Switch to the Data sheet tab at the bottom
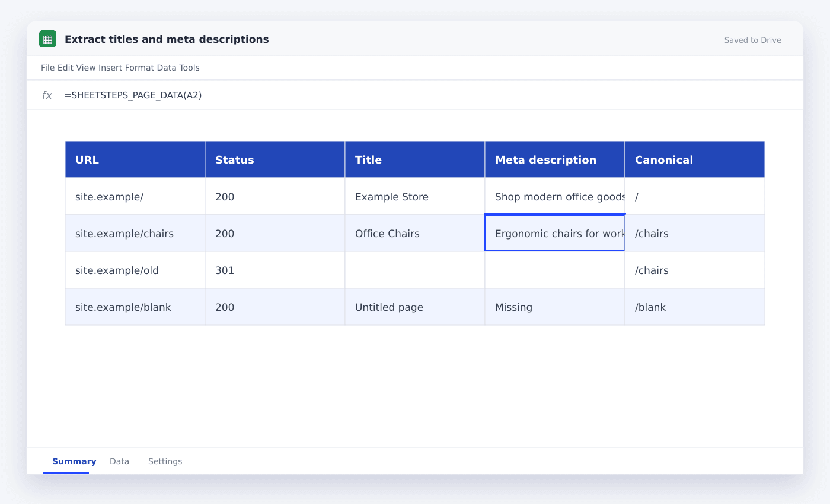This screenshot has width=830, height=504. [119, 461]
